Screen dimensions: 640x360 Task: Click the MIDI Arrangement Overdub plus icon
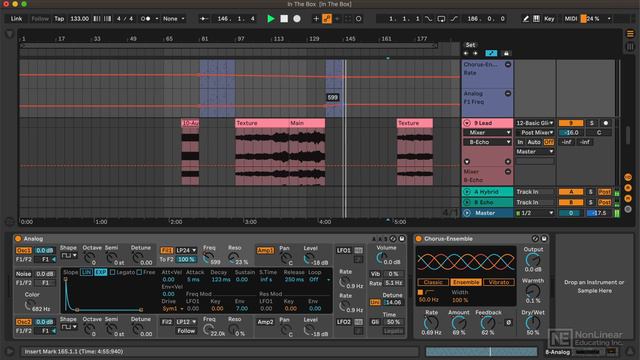(x=316, y=19)
